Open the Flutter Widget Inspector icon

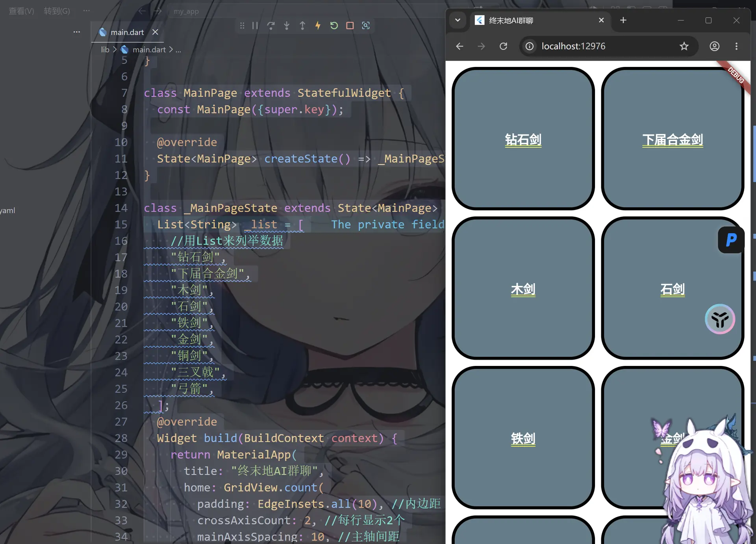point(366,26)
